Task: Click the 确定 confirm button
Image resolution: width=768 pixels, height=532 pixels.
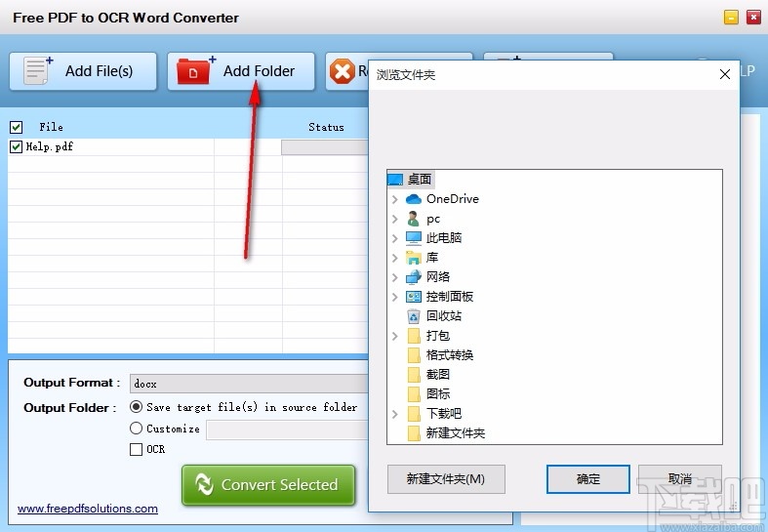Action: pos(588,479)
